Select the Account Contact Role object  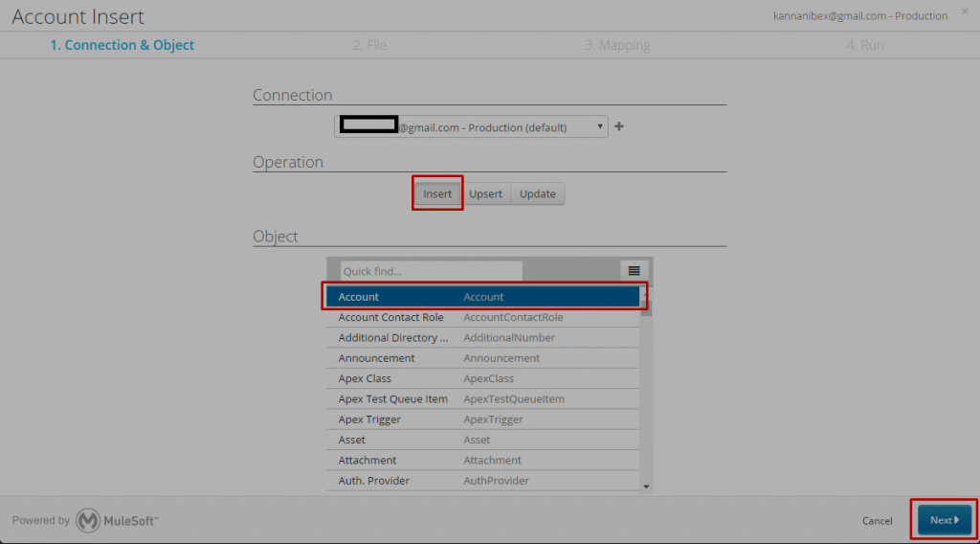click(x=483, y=317)
